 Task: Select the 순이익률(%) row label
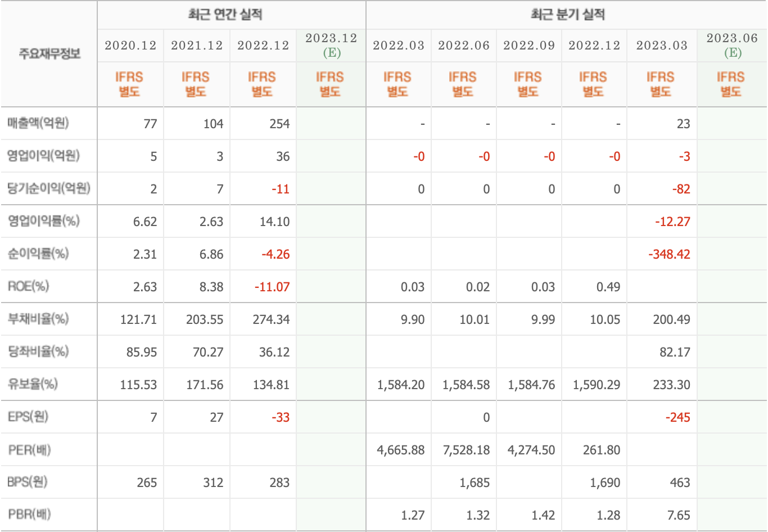point(38,254)
